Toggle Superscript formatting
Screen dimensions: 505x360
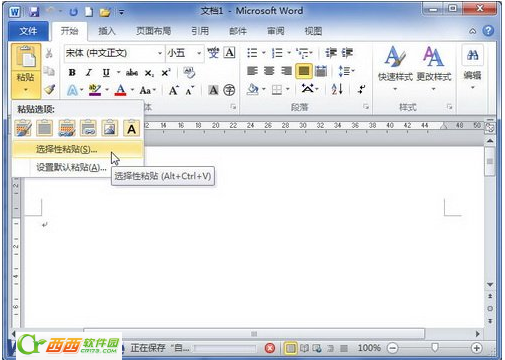pos(166,72)
